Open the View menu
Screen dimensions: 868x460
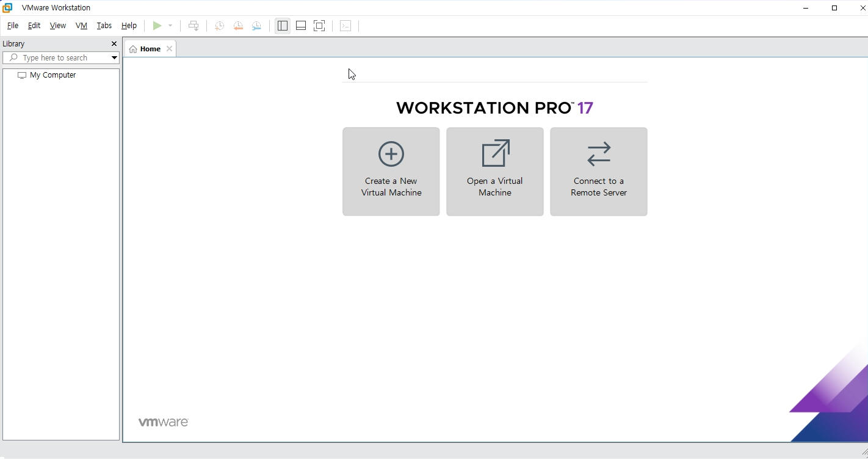[x=58, y=26]
